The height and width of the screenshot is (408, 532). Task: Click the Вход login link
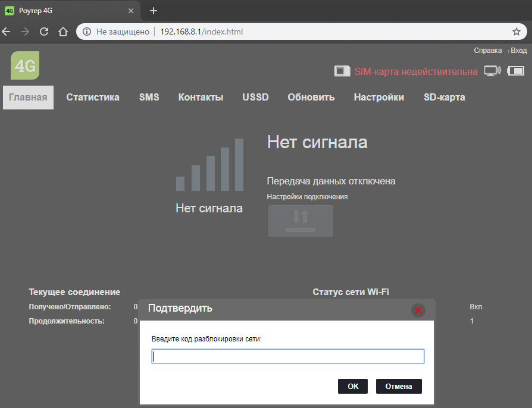518,51
